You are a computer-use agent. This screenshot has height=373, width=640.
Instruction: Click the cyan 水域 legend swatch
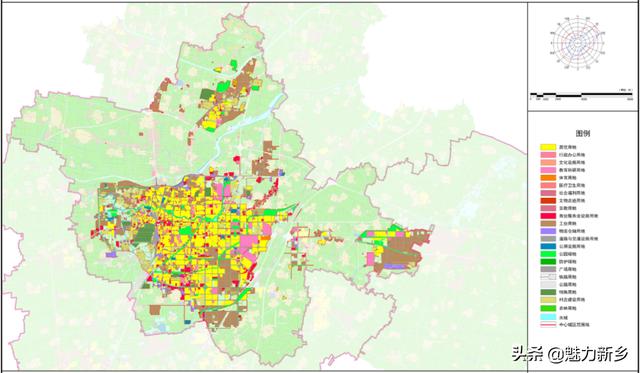pos(548,317)
